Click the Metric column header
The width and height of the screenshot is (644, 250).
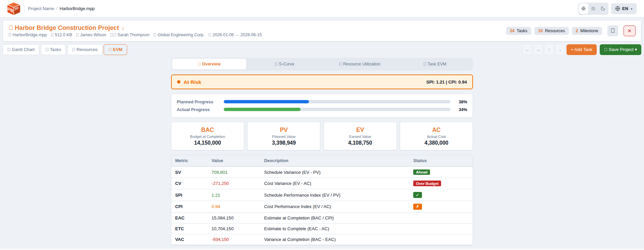pyautogui.click(x=181, y=161)
